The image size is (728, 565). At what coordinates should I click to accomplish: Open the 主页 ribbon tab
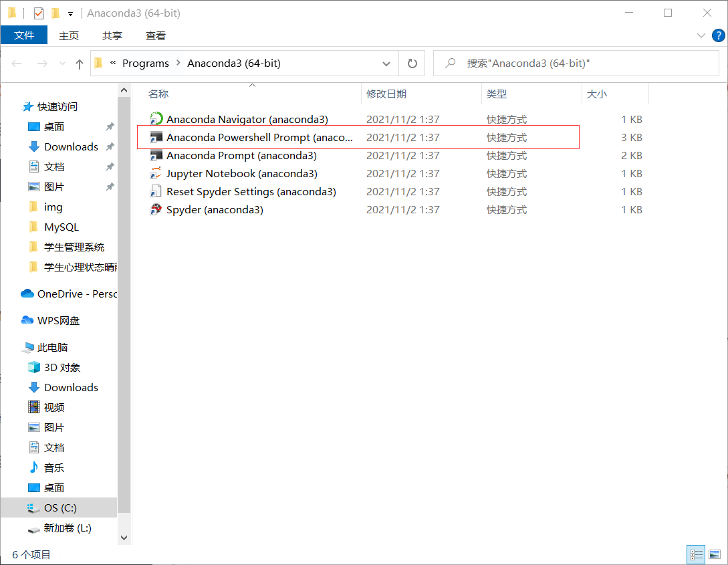69,35
